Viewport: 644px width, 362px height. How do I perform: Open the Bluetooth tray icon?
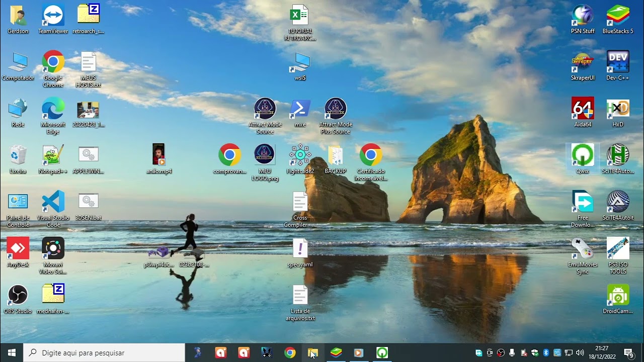point(546,352)
